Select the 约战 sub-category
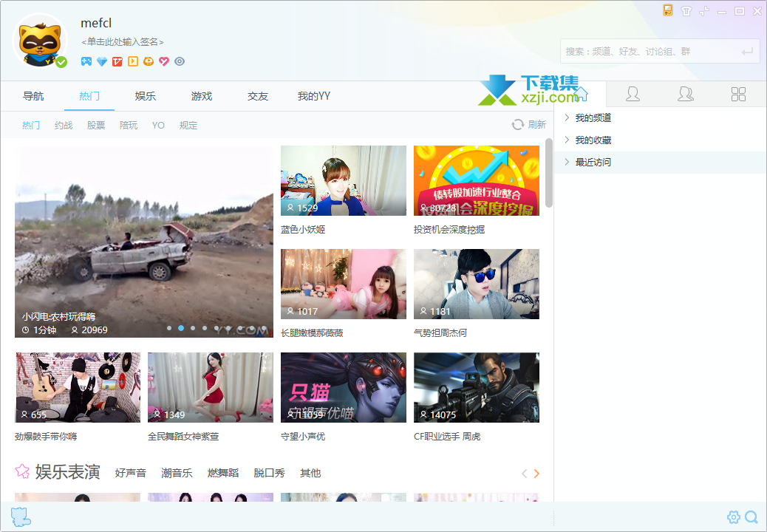767x532 pixels. click(x=64, y=125)
